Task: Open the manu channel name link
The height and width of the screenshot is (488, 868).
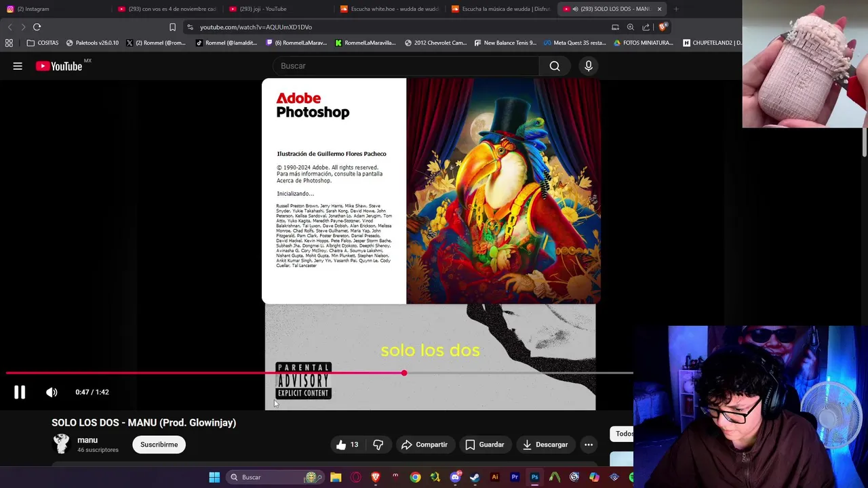Action: 87,440
